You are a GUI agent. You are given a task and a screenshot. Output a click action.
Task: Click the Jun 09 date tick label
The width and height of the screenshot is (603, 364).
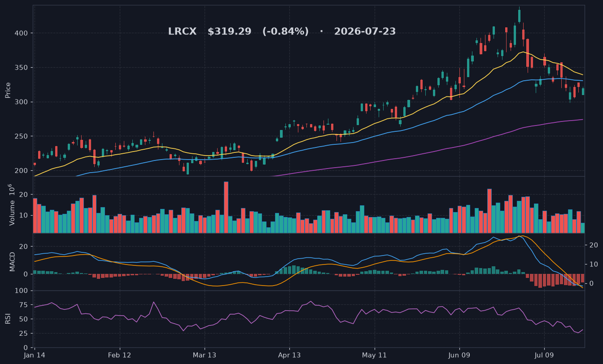tap(459, 355)
